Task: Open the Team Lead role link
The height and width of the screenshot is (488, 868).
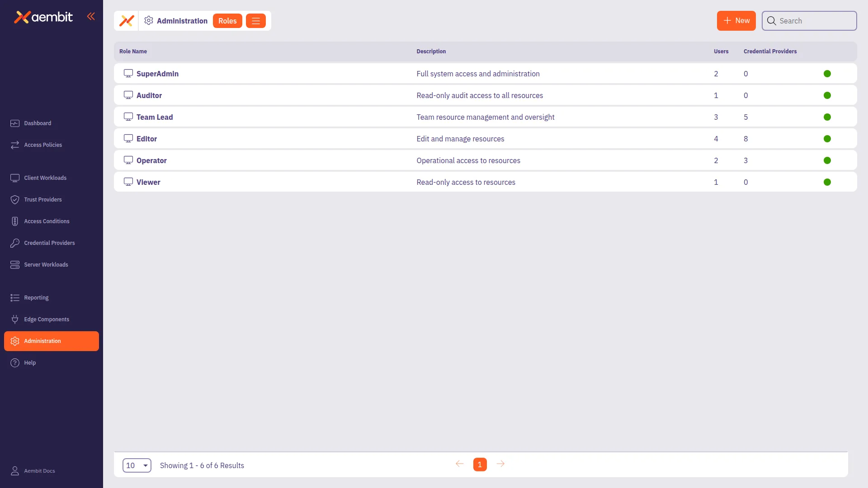Action: coord(154,117)
